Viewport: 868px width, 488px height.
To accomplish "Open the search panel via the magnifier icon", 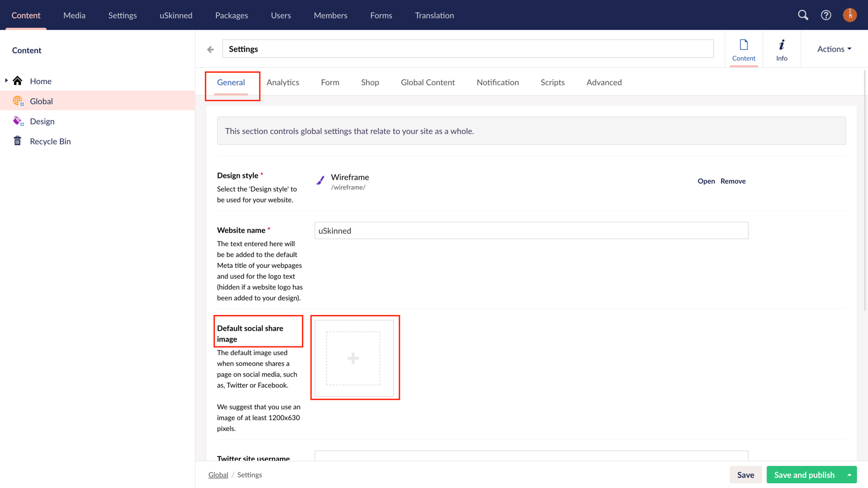I will pos(803,15).
